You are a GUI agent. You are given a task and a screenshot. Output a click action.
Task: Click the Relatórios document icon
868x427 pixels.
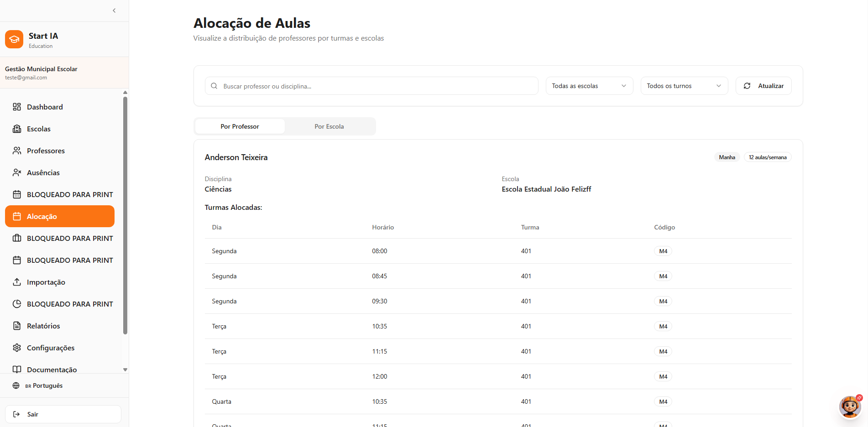(x=17, y=326)
